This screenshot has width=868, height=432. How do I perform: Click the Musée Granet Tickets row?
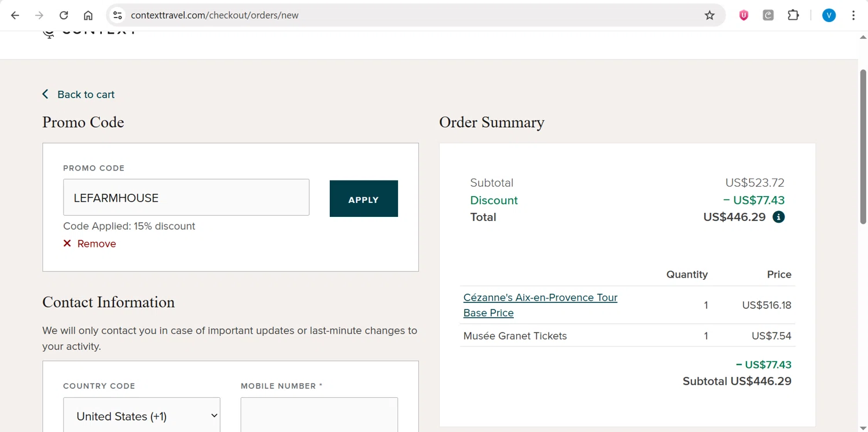tap(627, 335)
